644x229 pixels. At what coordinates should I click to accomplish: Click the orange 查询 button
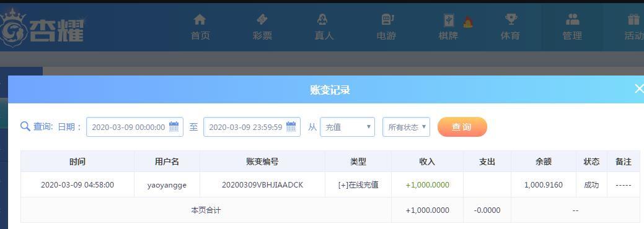tap(462, 127)
